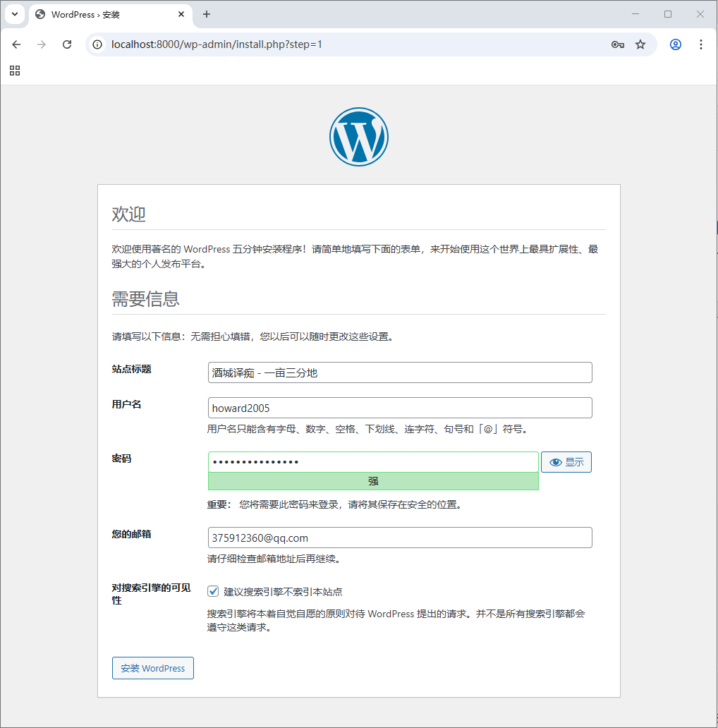Click the 您的邮箱 label

pos(131,535)
